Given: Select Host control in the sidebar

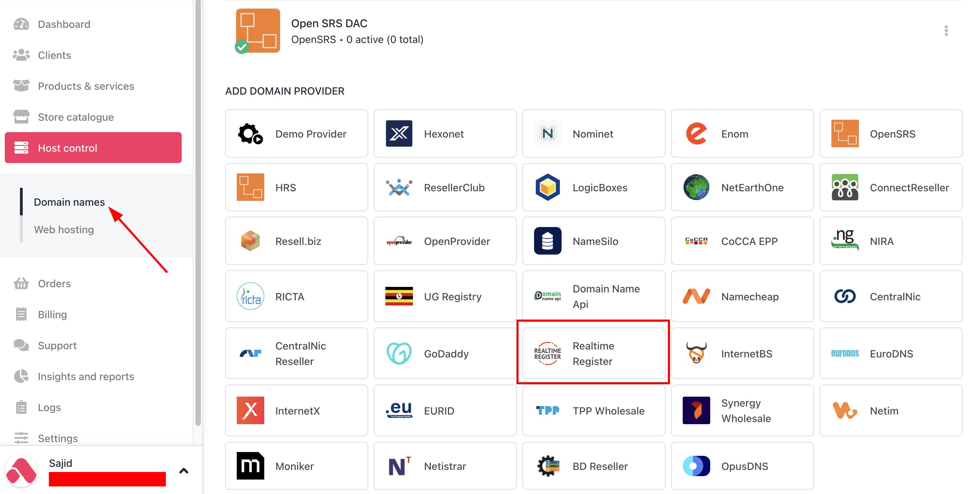Looking at the screenshot, I should tap(93, 148).
